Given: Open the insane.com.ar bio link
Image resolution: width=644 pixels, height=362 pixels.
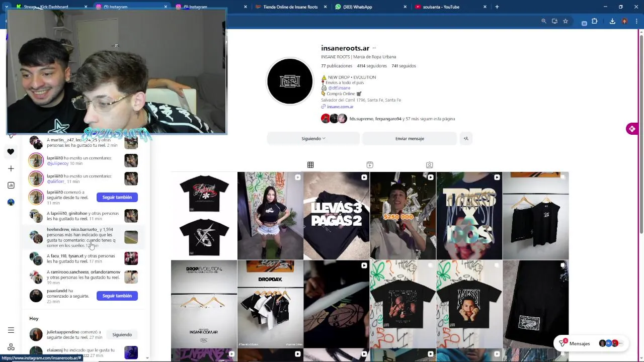Looking at the screenshot, I should click(340, 107).
